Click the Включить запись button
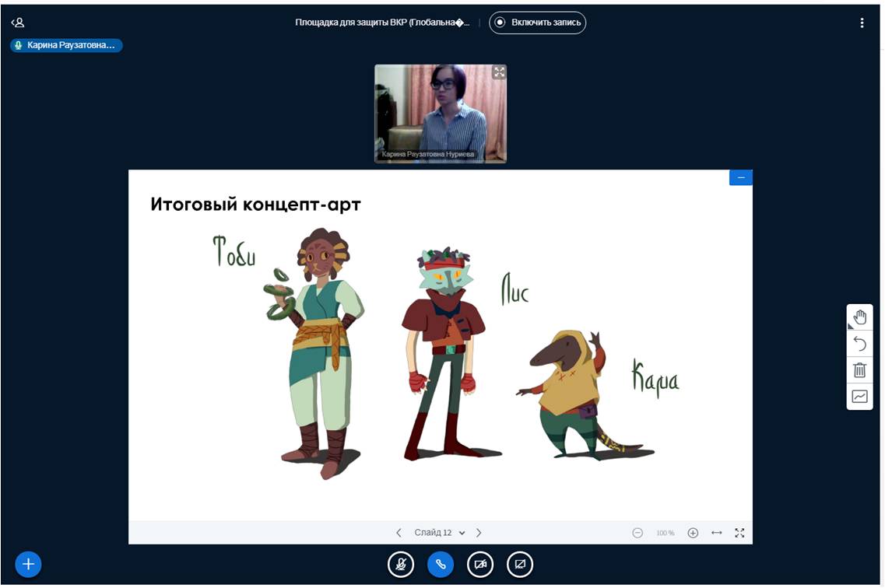 538,23
